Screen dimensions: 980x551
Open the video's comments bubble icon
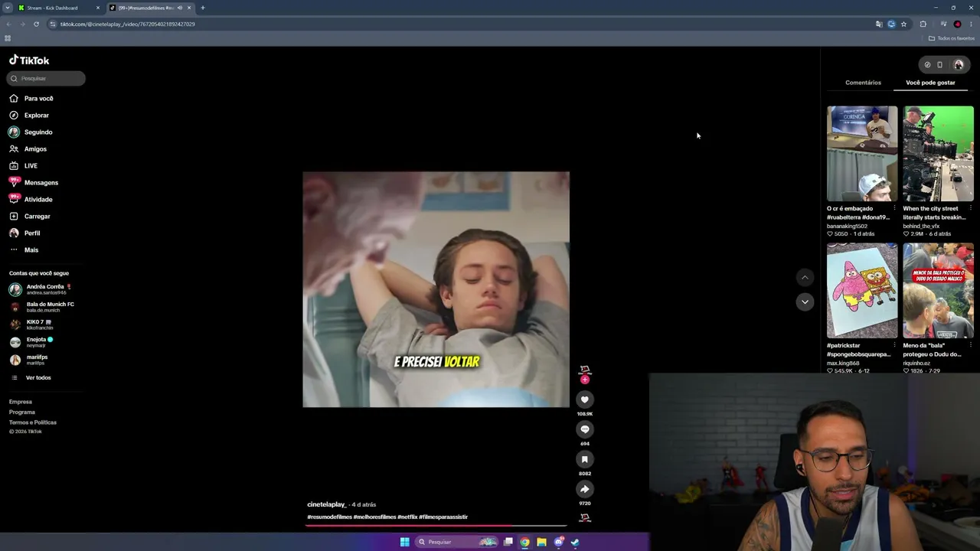click(x=584, y=429)
